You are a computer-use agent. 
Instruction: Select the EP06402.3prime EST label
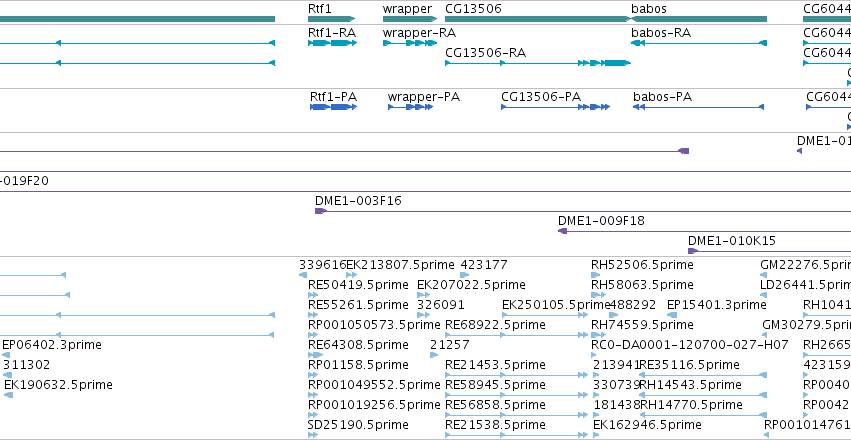click(x=52, y=345)
